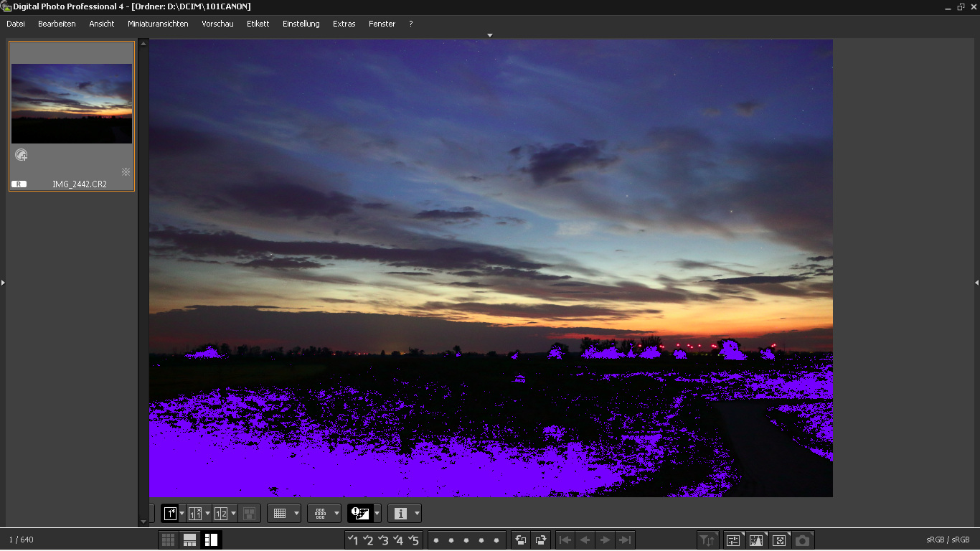Screen dimensions: 980x551
Task: Rotate image left with bottom toolbar icon
Action: coord(521,540)
